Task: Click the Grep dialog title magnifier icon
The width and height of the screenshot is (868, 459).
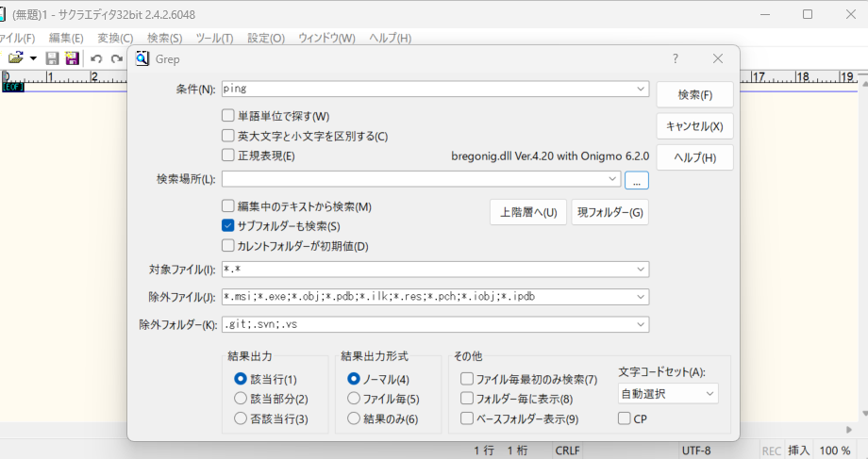Action: (x=143, y=58)
